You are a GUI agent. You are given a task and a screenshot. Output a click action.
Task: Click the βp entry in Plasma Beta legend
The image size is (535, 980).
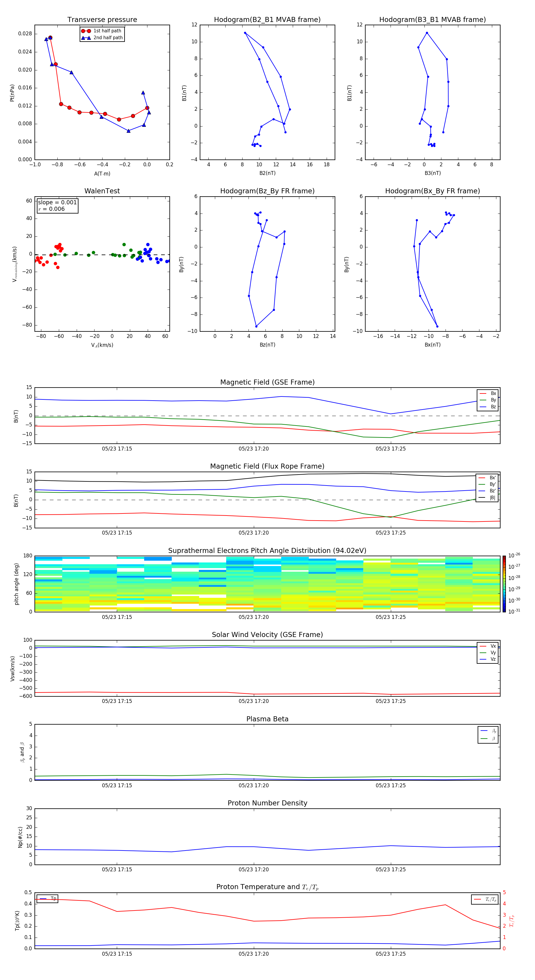tap(488, 731)
